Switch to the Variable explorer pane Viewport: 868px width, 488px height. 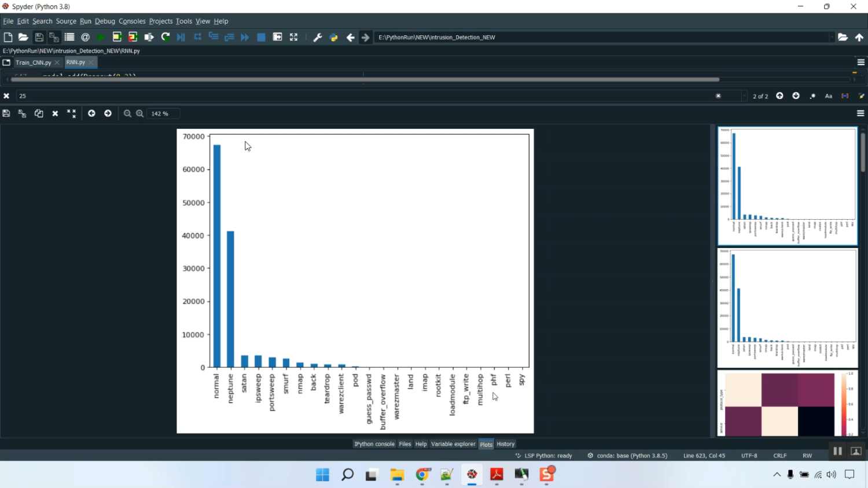[453, 444]
